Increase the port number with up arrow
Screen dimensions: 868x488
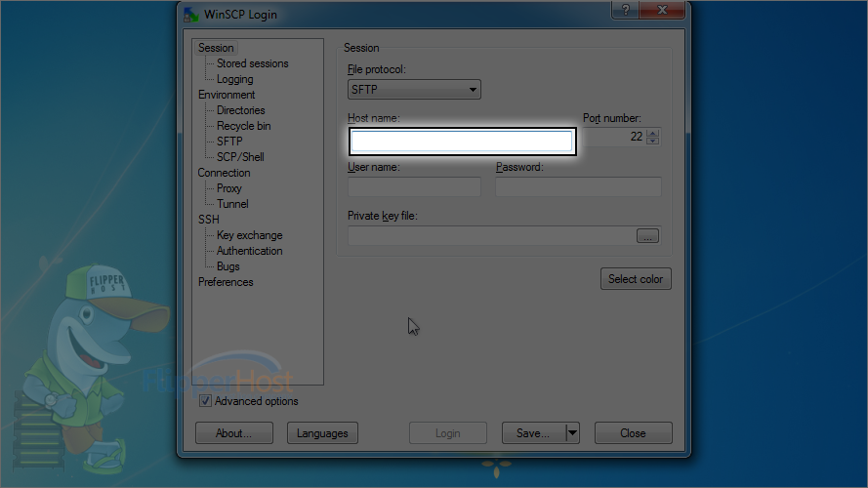652,133
